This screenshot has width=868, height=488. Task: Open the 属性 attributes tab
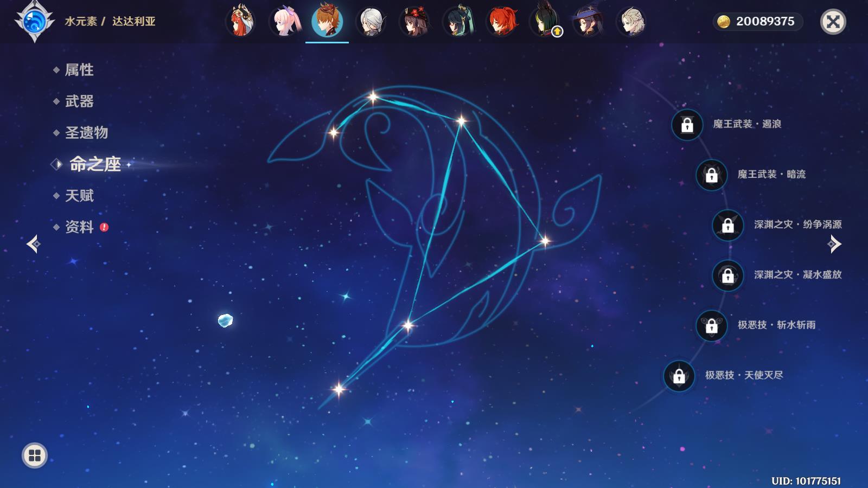79,70
